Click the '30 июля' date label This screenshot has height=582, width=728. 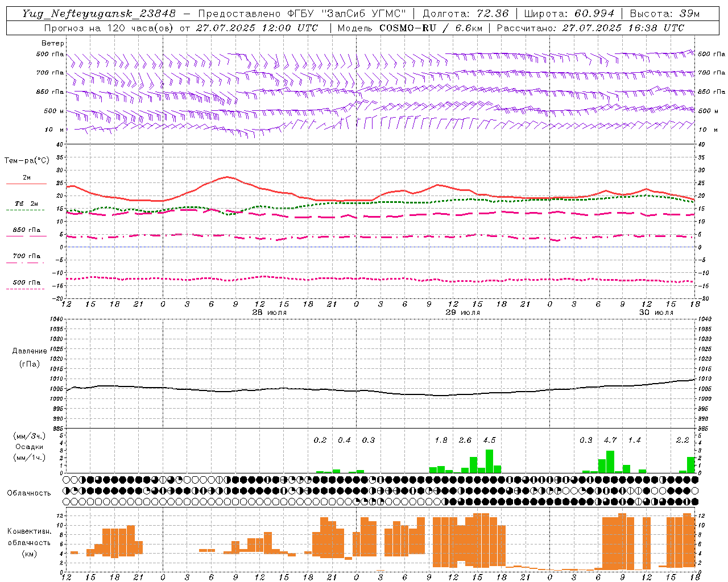[x=656, y=313]
